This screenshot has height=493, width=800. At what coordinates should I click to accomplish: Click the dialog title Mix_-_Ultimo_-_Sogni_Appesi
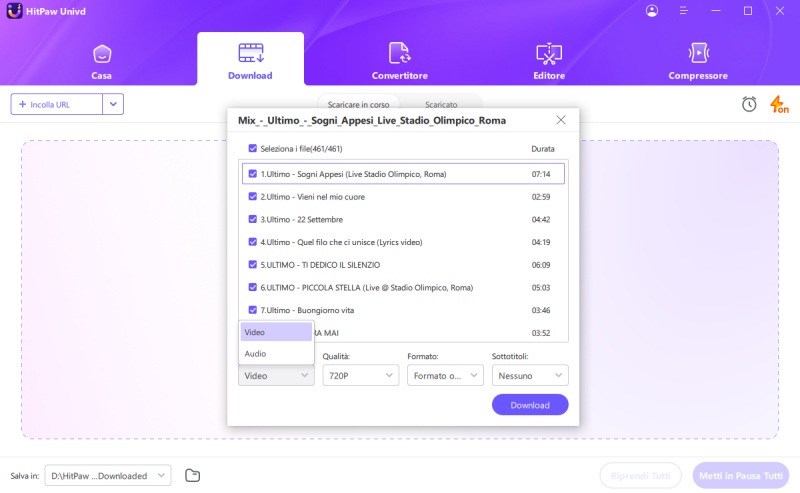point(372,120)
